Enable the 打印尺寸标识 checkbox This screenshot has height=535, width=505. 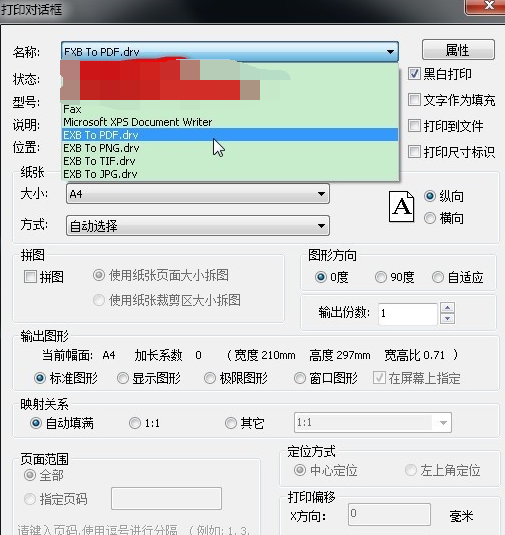414,151
